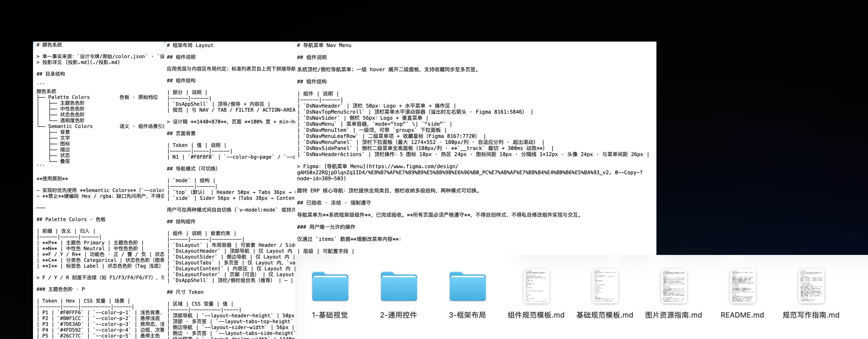Click the "投影.md" link in left document
This screenshot has height=339, width=868.
[92, 62]
